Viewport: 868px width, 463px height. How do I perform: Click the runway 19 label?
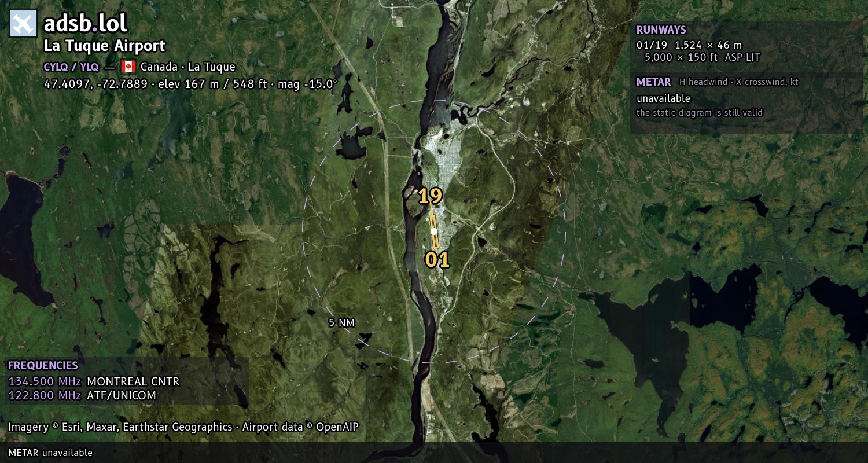tap(431, 197)
